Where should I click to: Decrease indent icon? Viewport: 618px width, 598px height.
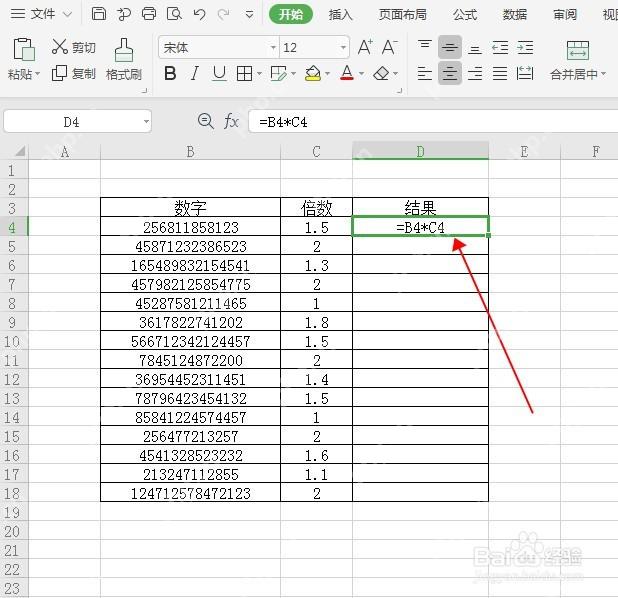(x=500, y=48)
